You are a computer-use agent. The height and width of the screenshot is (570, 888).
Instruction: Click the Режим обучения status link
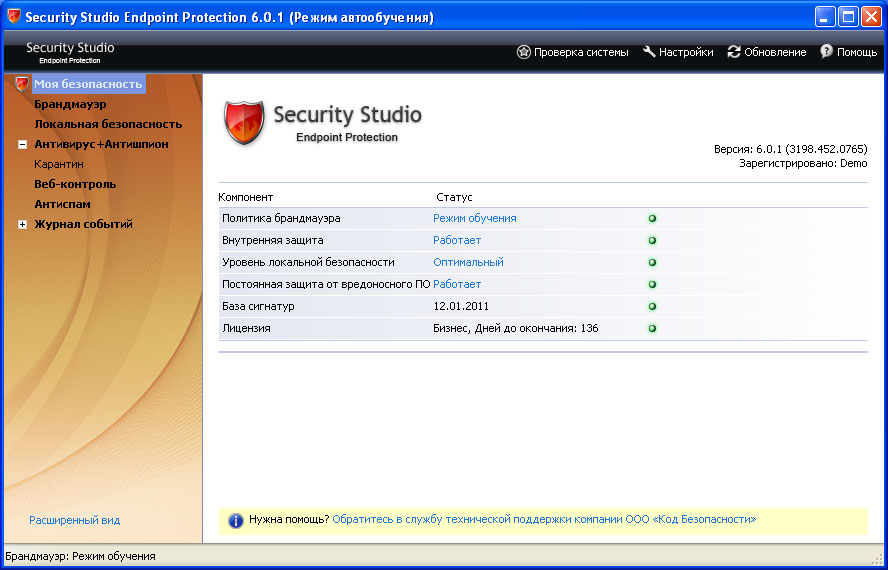coord(474,218)
